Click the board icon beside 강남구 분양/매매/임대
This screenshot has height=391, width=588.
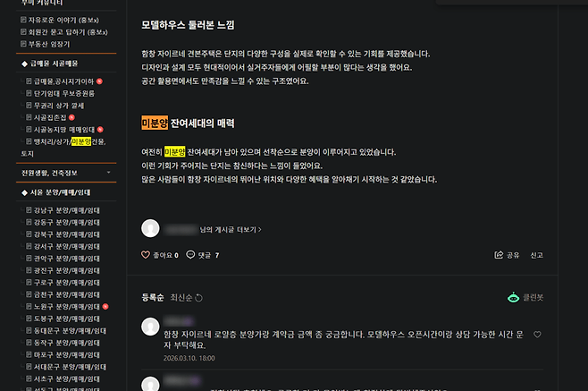(x=29, y=210)
